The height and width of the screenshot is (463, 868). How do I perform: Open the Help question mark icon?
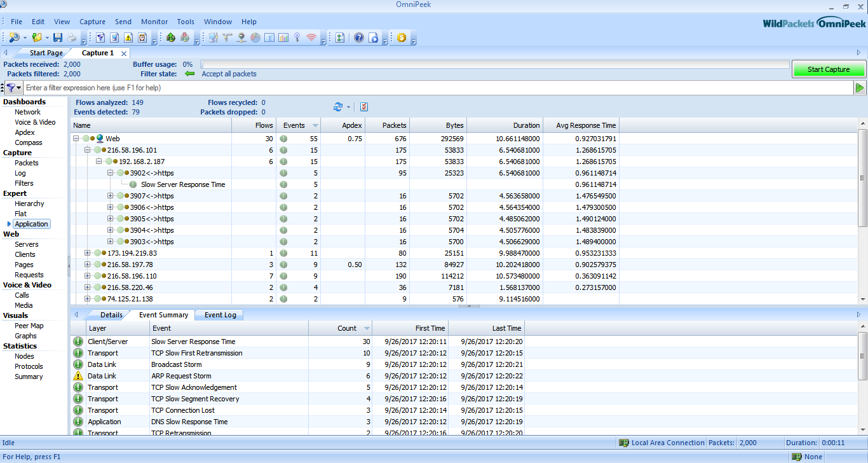click(359, 38)
